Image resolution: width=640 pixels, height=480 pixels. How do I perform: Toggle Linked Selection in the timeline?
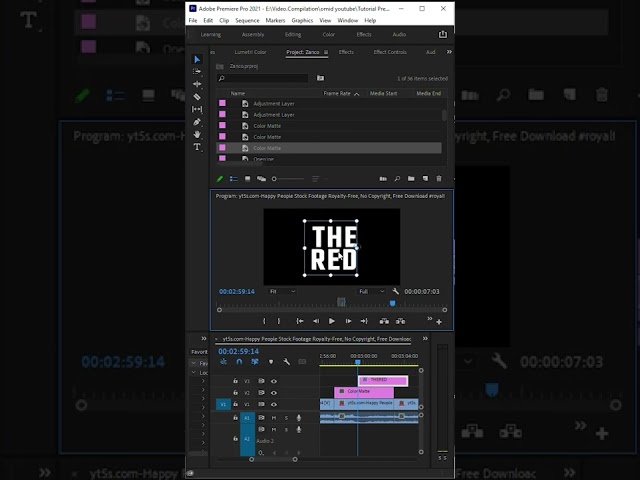click(255, 362)
